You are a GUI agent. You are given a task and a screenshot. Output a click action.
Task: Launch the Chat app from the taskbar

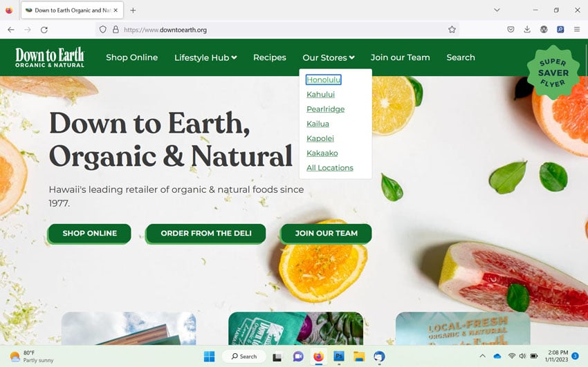point(298,357)
